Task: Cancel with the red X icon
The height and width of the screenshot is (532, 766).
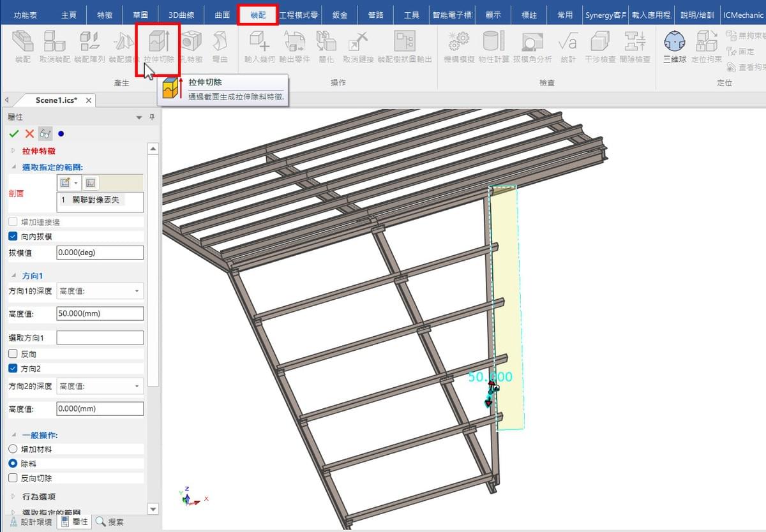Action: pos(29,134)
